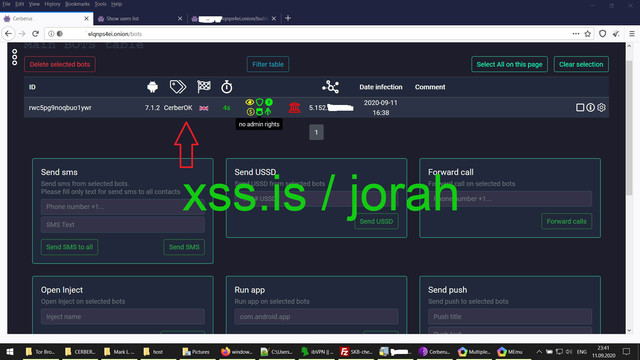Image resolution: width=640 pixels, height=360 pixels.
Task: Open FileZilla SKB-che taskbar item
Action: pyautogui.click(x=356, y=352)
